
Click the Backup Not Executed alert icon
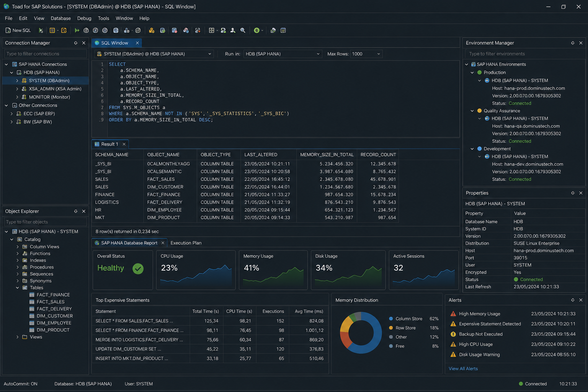pos(453,334)
